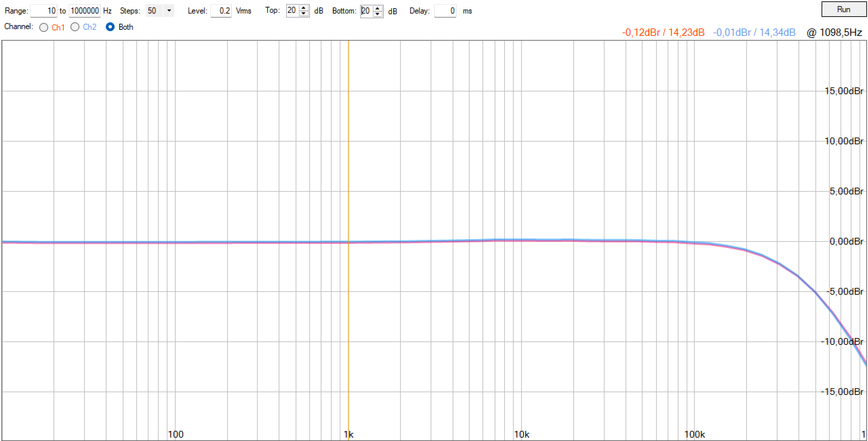Click the range end 1000000 Hz field

pyautogui.click(x=84, y=11)
